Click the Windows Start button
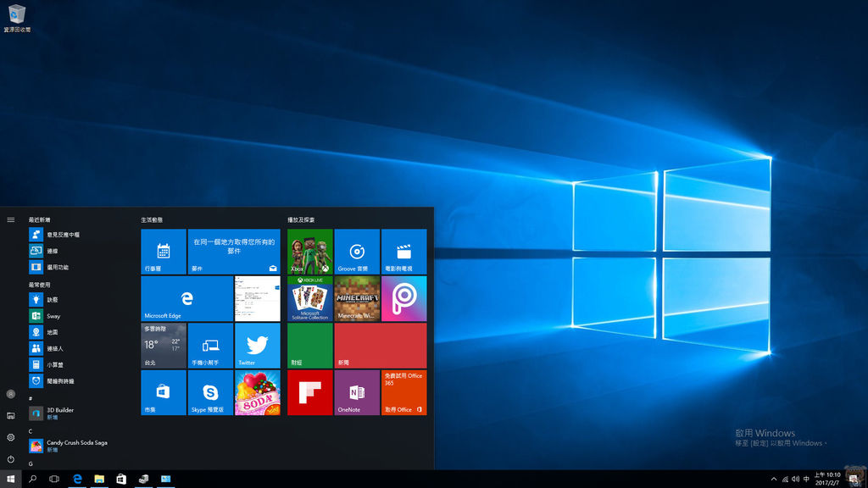868x488 pixels. coord(10,480)
